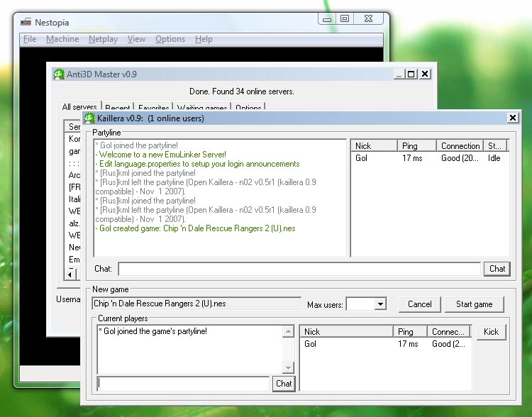Open the Options menu in Nestopia
This screenshot has width=532, height=417.
(x=170, y=39)
